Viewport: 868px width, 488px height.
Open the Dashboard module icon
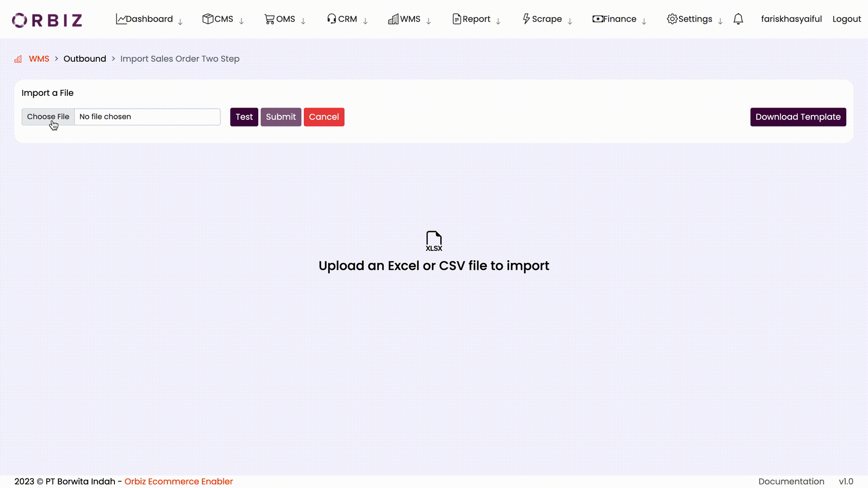coord(119,19)
